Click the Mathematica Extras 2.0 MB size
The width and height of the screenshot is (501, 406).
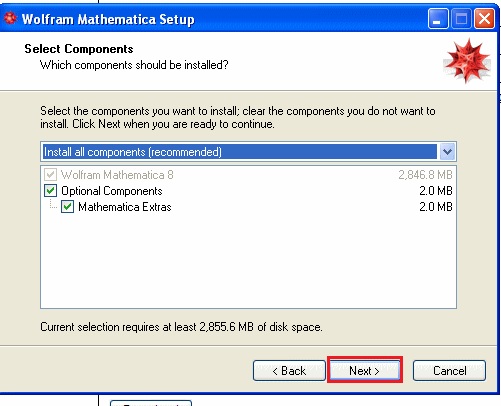(436, 207)
